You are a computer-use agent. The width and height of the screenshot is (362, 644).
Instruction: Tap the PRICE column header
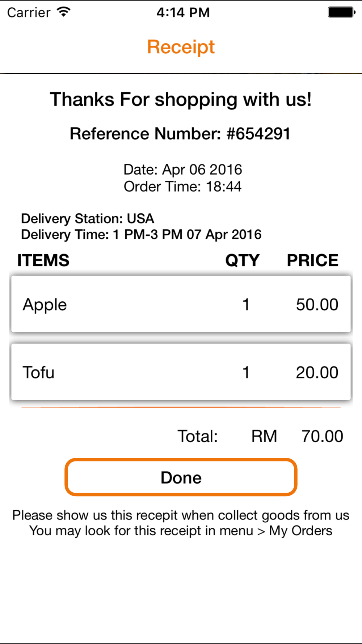(313, 260)
